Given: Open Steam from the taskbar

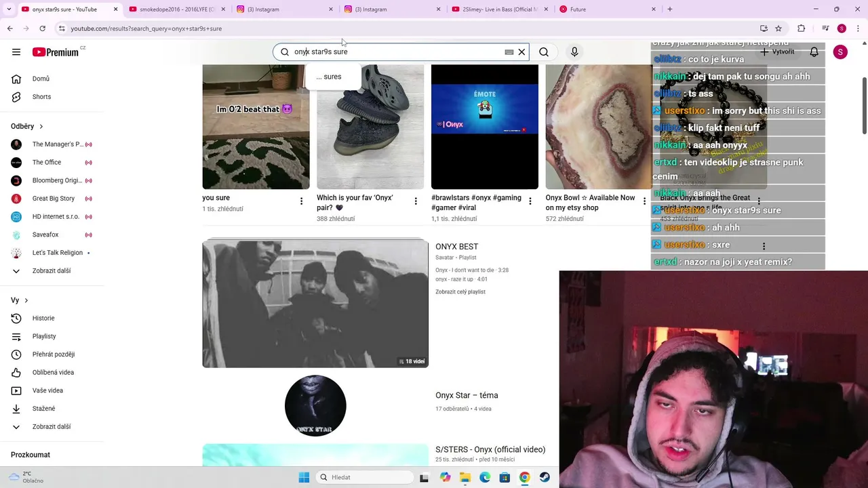Looking at the screenshot, I should point(545,477).
